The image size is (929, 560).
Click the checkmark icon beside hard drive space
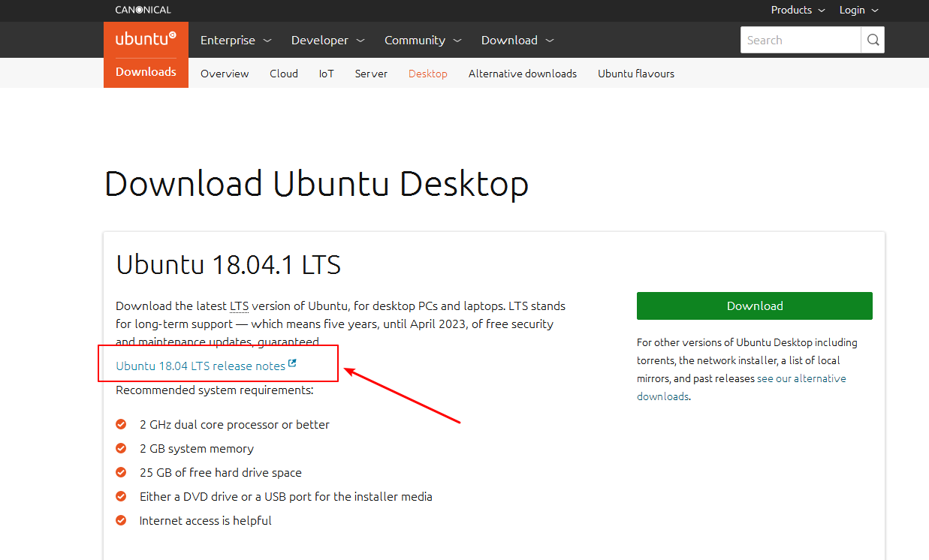[x=121, y=472]
